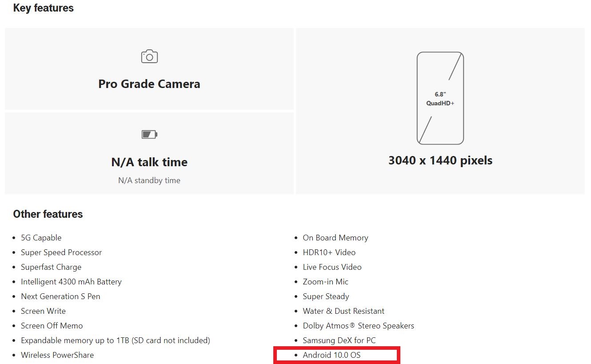Image resolution: width=591 pixels, height=364 pixels.
Task: Click the N/A talk time text
Action: click(149, 162)
